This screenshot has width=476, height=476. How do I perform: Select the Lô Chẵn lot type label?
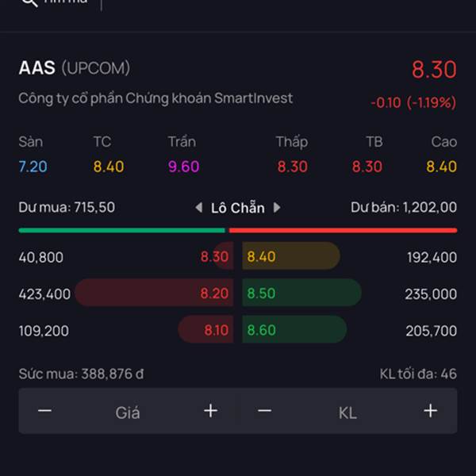coord(237,208)
